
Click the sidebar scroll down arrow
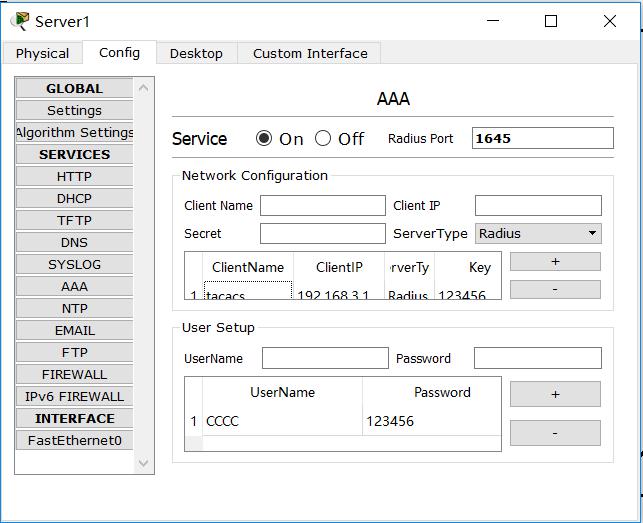[144, 463]
